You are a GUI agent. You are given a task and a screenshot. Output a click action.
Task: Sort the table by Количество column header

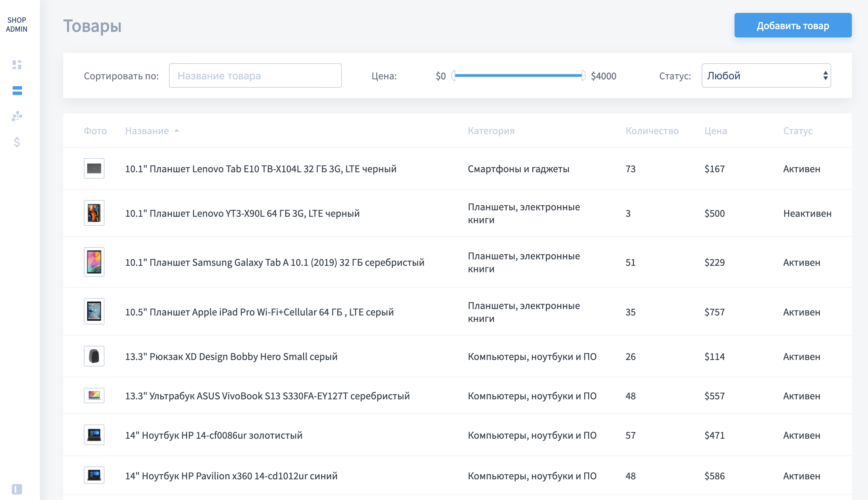(652, 131)
